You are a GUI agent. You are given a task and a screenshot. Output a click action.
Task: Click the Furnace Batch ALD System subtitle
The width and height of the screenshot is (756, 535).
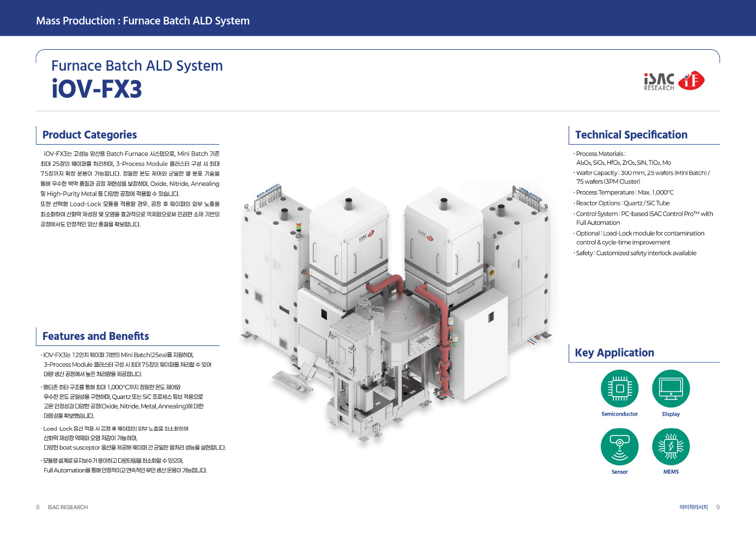(x=137, y=66)
